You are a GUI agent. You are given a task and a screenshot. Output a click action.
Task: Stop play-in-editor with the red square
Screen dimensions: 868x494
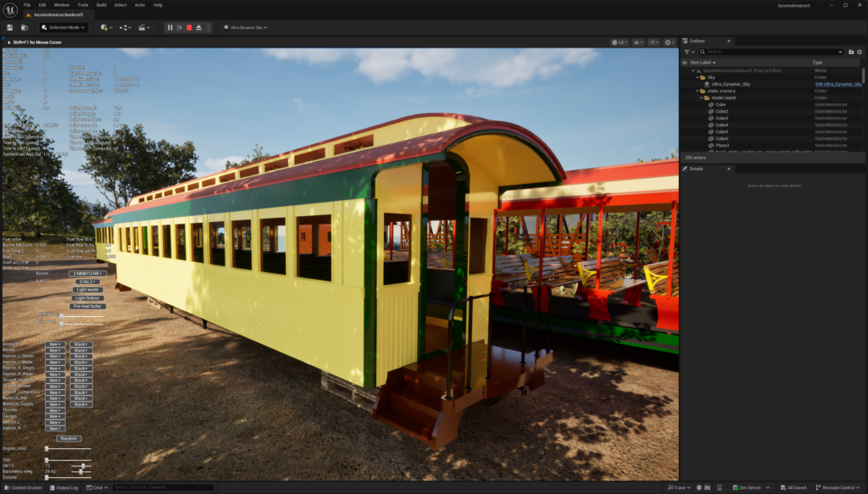click(189, 27)
